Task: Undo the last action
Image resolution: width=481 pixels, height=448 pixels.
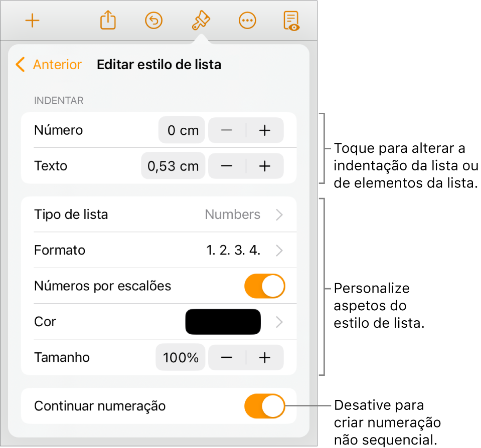Action: (x=154, y=20)
